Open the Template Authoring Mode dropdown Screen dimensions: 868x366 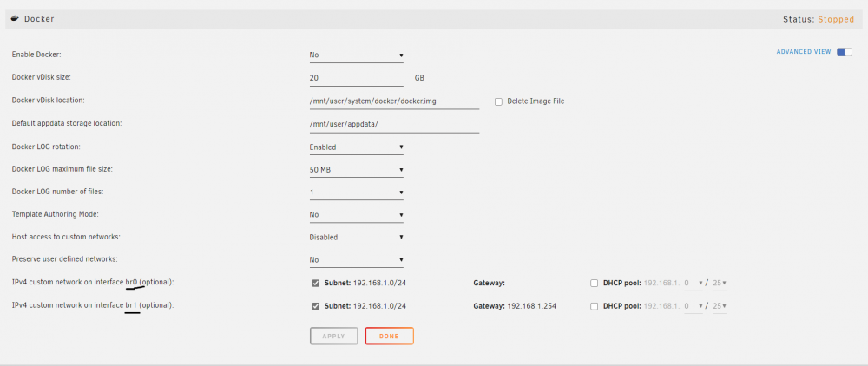pos(357,214)
